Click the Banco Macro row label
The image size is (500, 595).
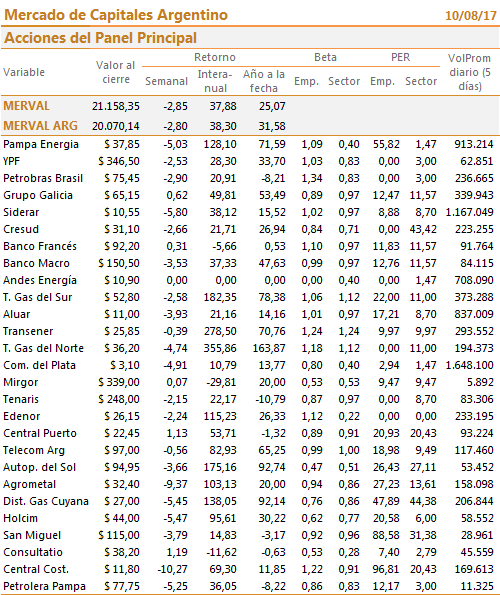click(x=36, y=263)
